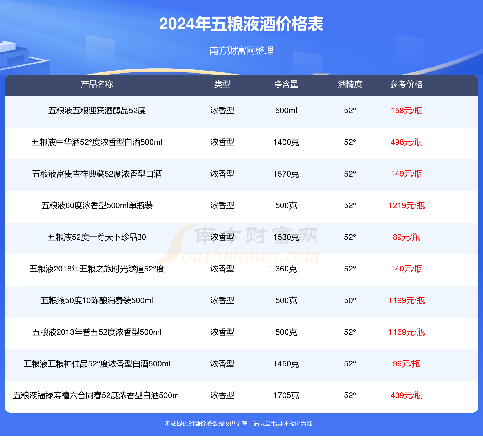
Task: Click product name 五粮液五粮迎宾酒醇品52度
Action: click(x=97, y=111)
